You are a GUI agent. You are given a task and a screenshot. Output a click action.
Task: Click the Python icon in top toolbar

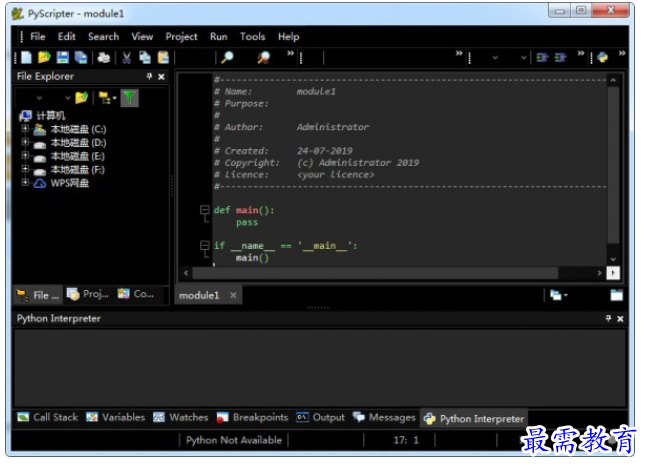point(603,57)
